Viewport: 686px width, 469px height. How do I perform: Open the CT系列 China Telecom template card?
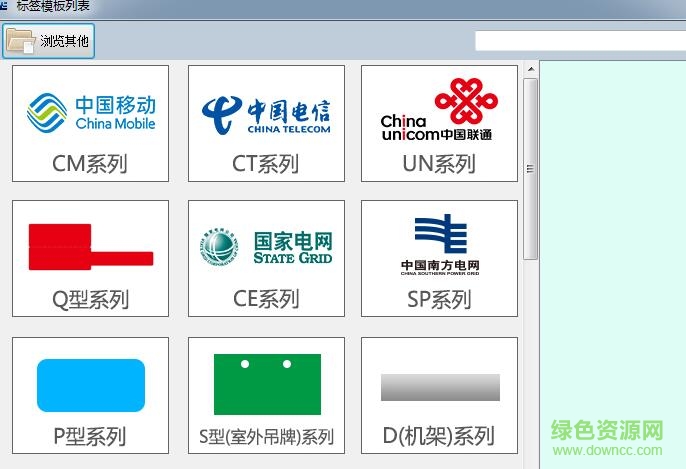click(266, 123)
